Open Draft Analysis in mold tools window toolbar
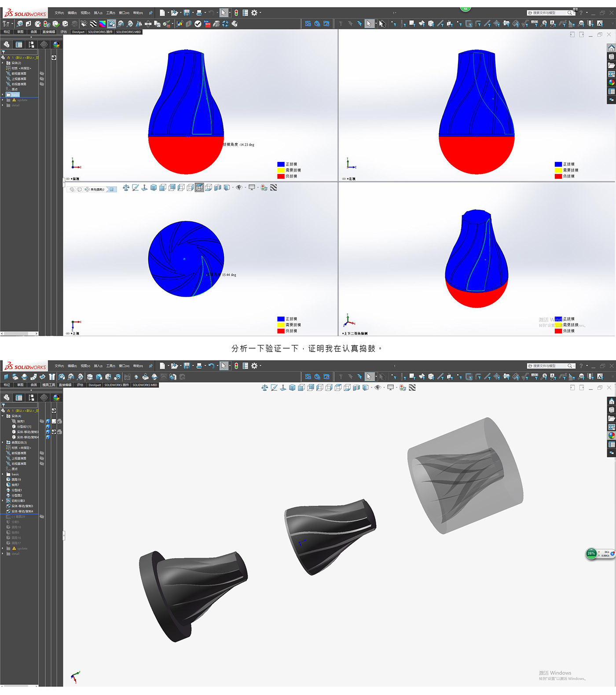Screen dimensions: 616x695 62,377
